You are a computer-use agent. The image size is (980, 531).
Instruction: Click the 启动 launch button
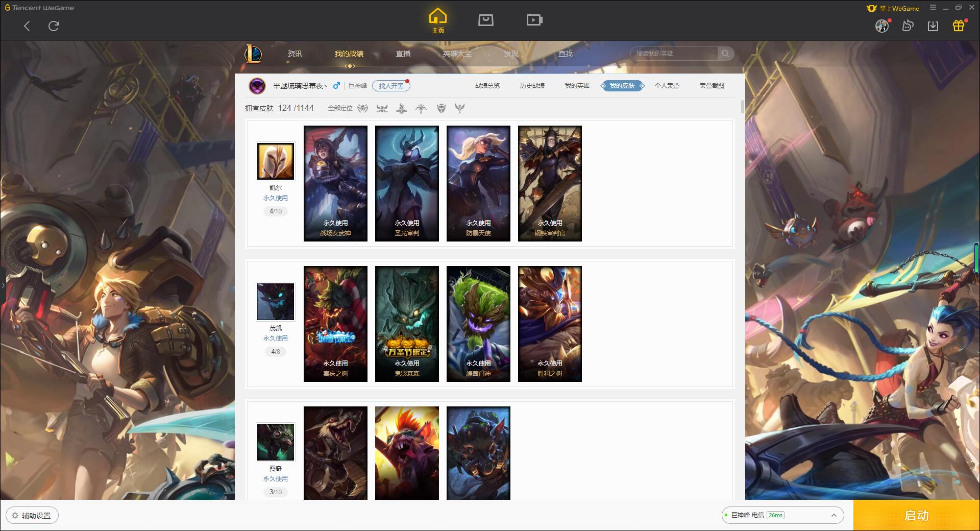(x=917, y=515)
